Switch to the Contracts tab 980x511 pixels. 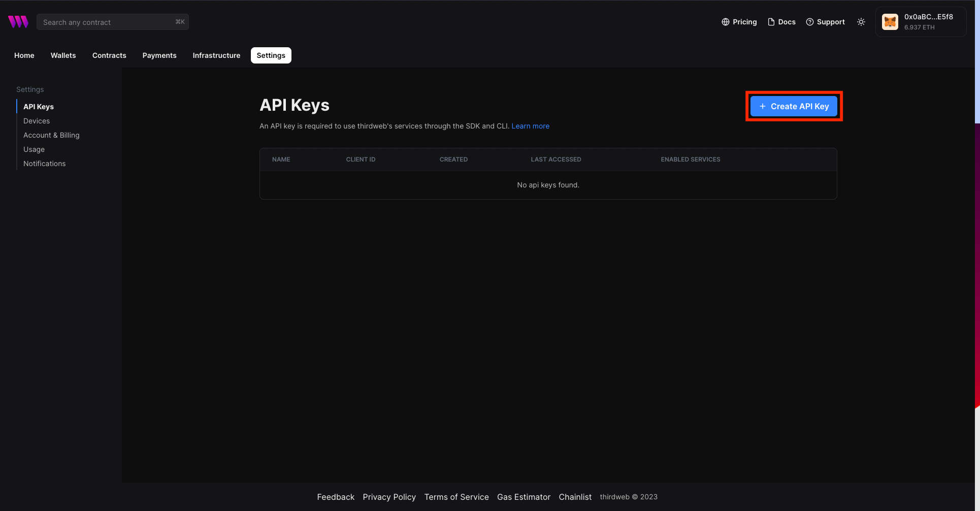coord(109,55)
